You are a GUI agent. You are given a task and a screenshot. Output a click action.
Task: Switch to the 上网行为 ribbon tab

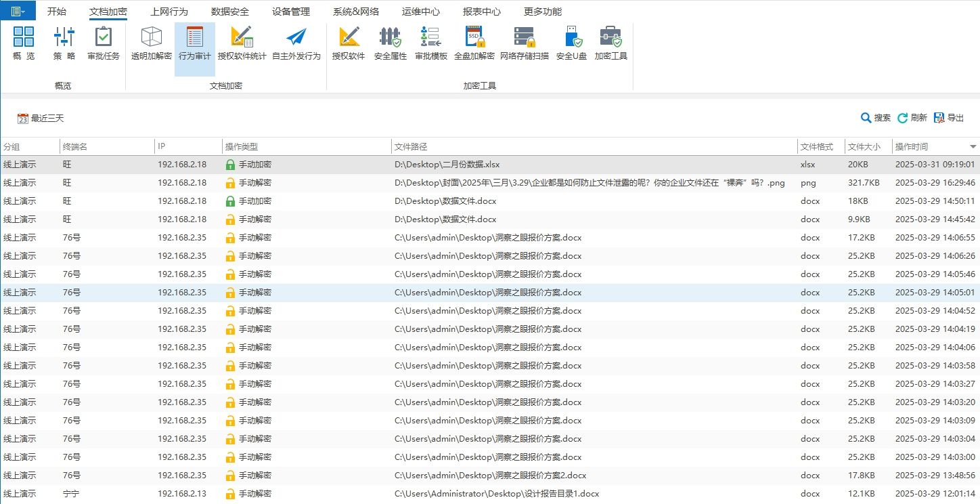pyautogui.click(x=169, y=10)
